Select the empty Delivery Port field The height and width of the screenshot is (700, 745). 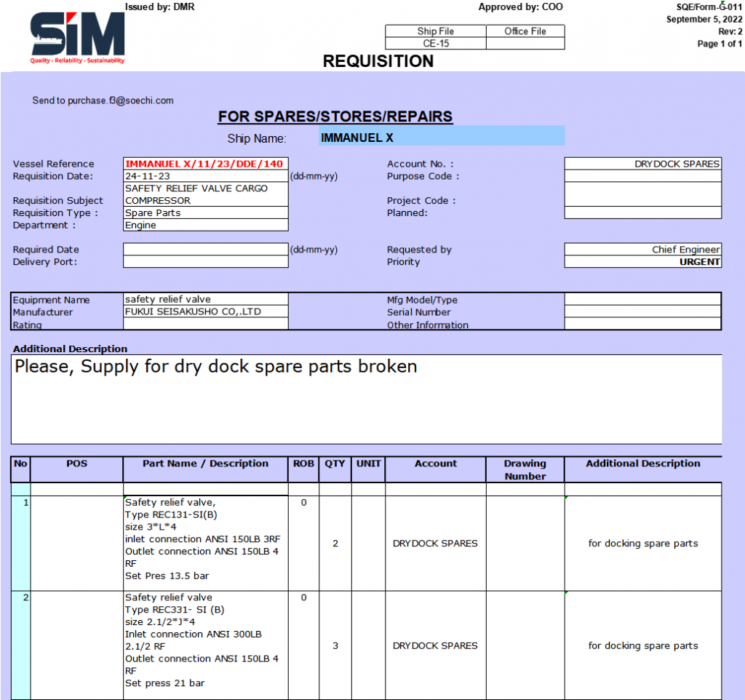point(206,262)
